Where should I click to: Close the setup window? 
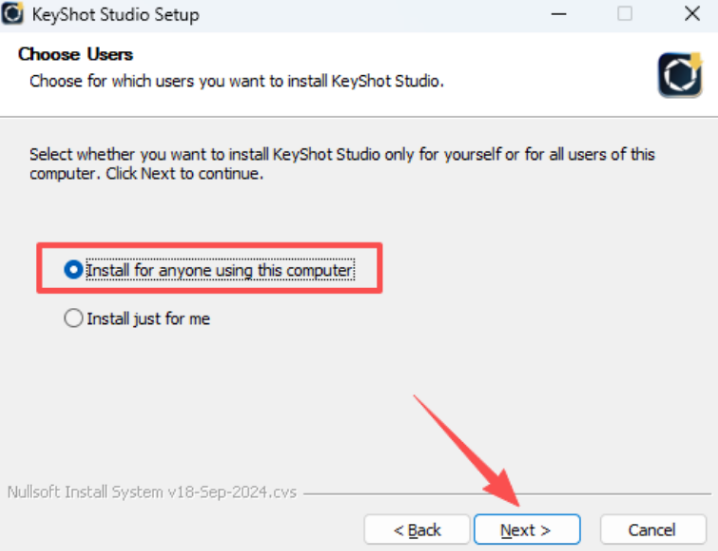click(691, 15)
